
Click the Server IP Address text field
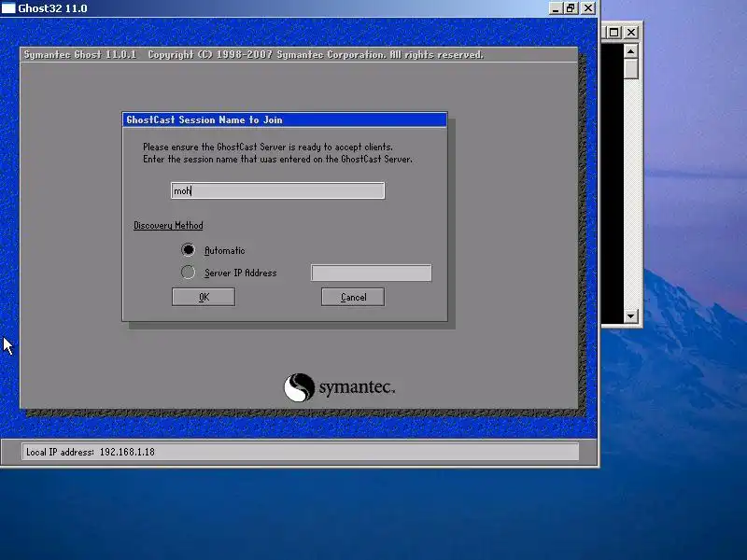pyautogui.click(x=371, y=273)
